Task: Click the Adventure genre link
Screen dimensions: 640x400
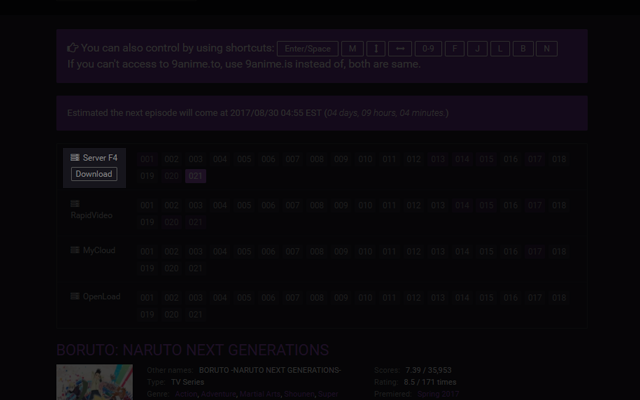Action: pyautogui.click(x=218, y=394)
